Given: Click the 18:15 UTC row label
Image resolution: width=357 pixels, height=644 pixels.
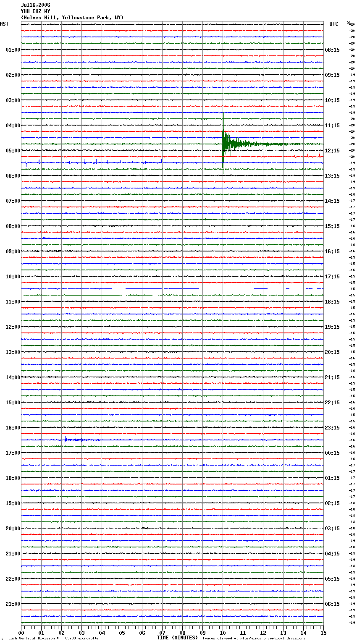Looking at the screenshot, I should pyautogui.click(x=332, y=302).
